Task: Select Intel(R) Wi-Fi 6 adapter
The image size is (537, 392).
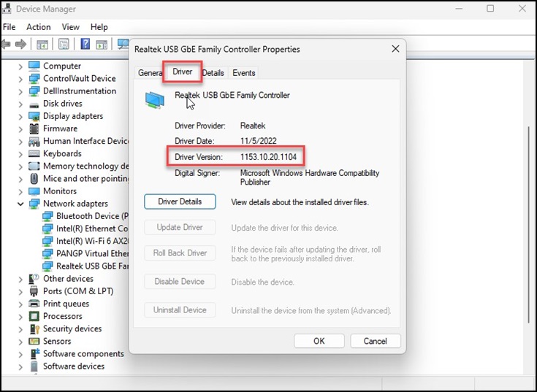Action: point(85,241)
